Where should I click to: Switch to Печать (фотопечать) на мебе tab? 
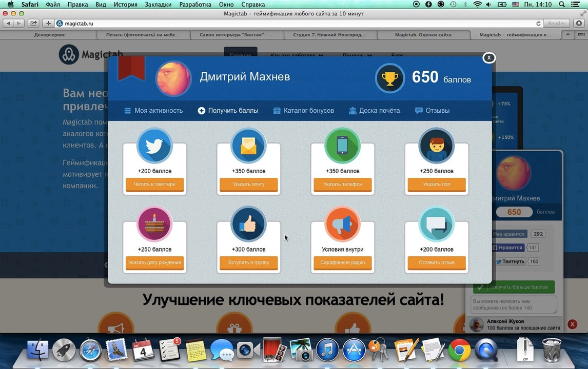pos(143,35)
